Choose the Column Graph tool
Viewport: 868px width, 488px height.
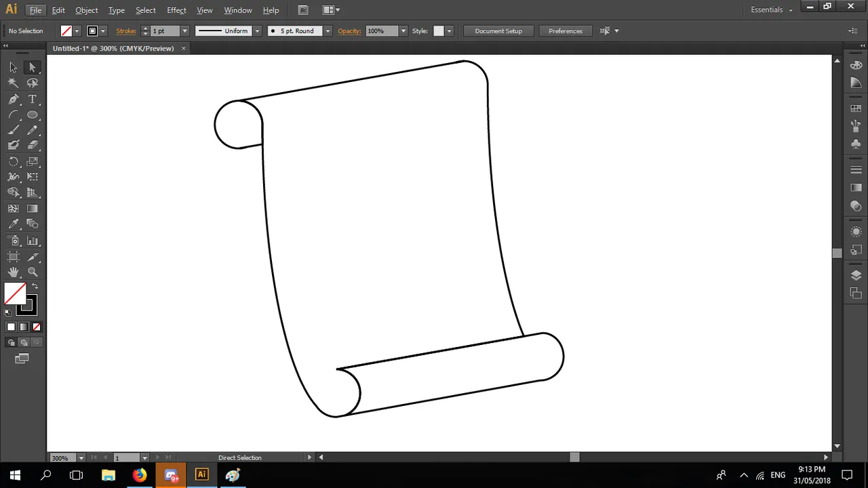32,241
